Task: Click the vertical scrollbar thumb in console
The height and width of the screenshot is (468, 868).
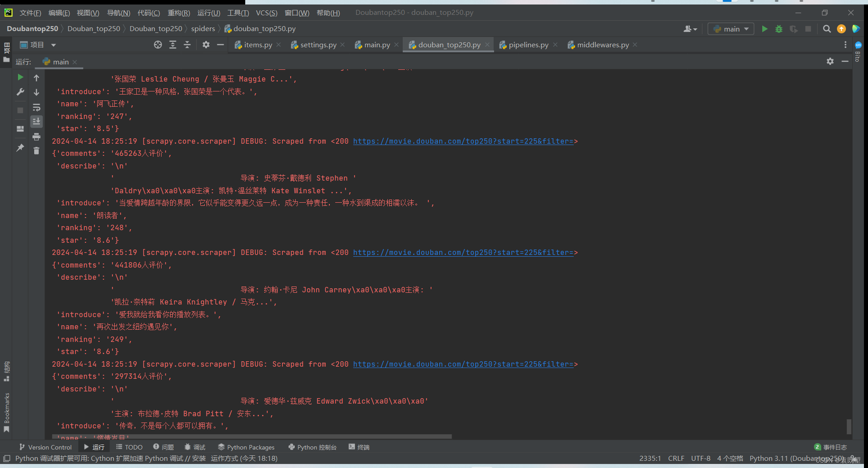Action: click(849, 426)
